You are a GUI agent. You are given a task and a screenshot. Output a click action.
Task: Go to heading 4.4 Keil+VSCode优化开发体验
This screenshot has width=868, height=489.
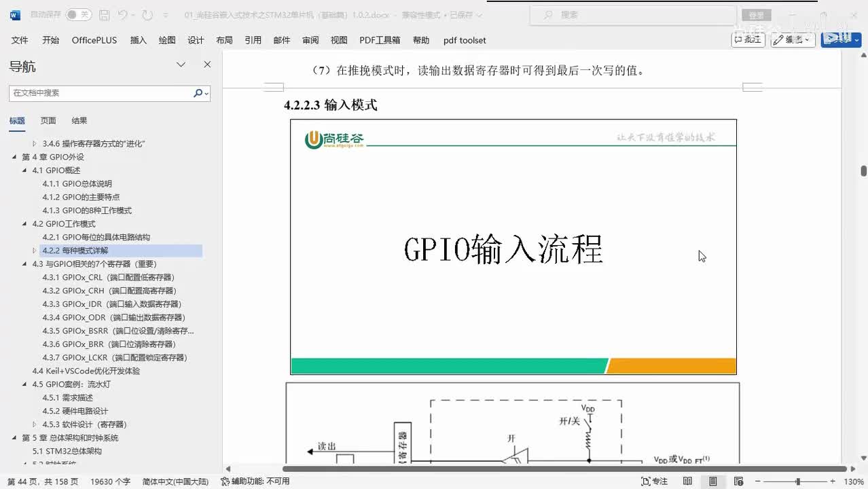[86, 371]
